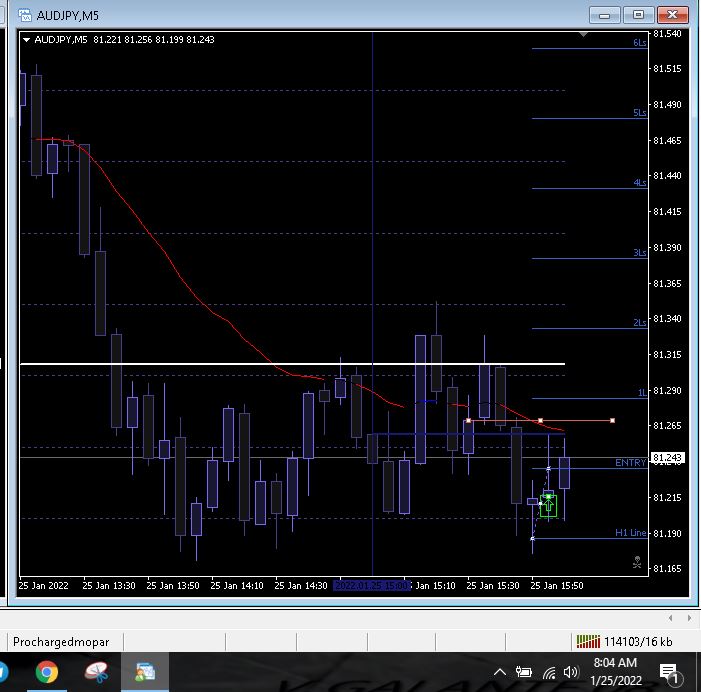Image resolution: width=701 pixels, height=692 pixels.
Task: Maximize the AUDJPY,M5 chart window
Action: pos(638,15)
